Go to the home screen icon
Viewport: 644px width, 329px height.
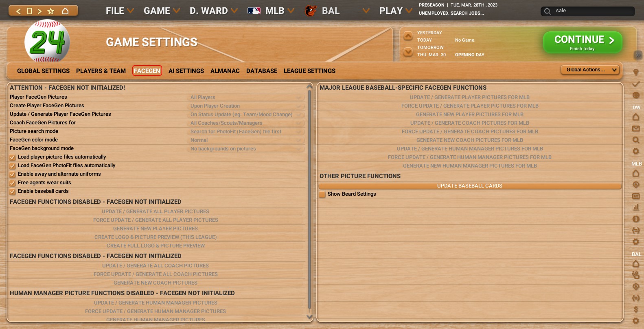(x=65, y=11)
